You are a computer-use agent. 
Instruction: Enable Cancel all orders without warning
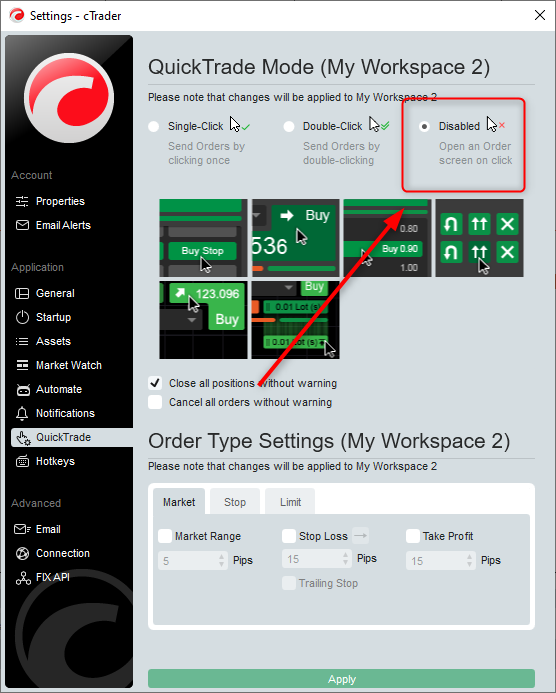tap(155, 402)
